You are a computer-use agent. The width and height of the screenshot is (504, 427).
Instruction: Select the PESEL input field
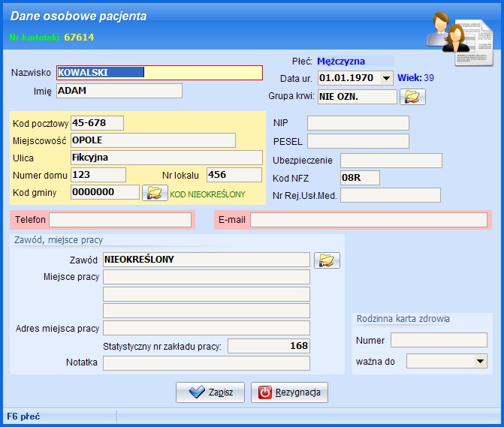(x=358, y=141)
